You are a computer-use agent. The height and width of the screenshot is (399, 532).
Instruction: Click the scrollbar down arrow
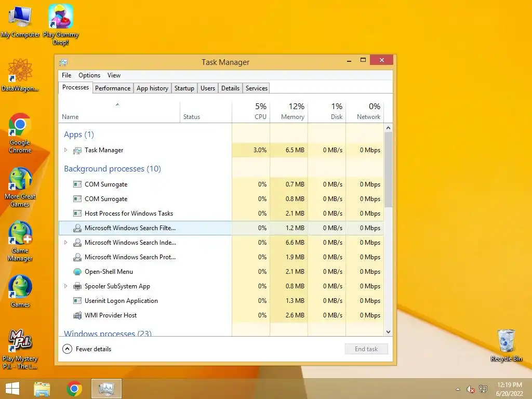389,332
